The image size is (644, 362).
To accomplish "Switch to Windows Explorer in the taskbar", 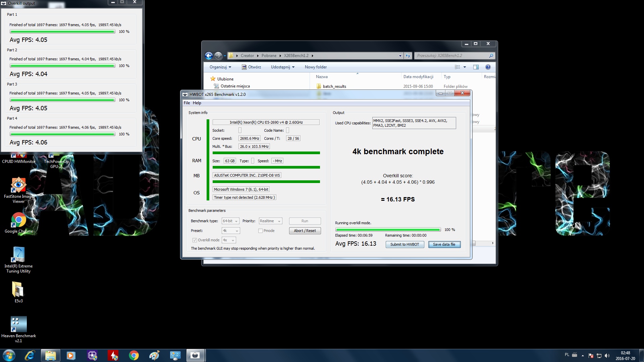I will [50, 355].
